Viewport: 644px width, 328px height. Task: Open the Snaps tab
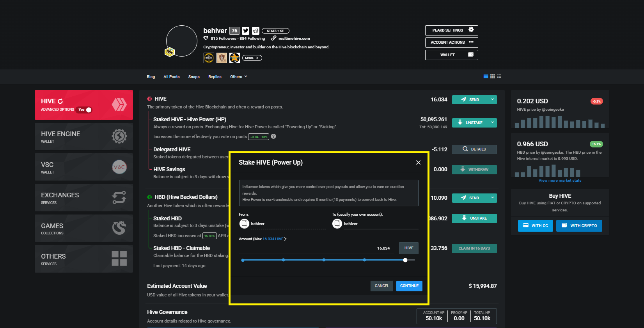point(194,76)
